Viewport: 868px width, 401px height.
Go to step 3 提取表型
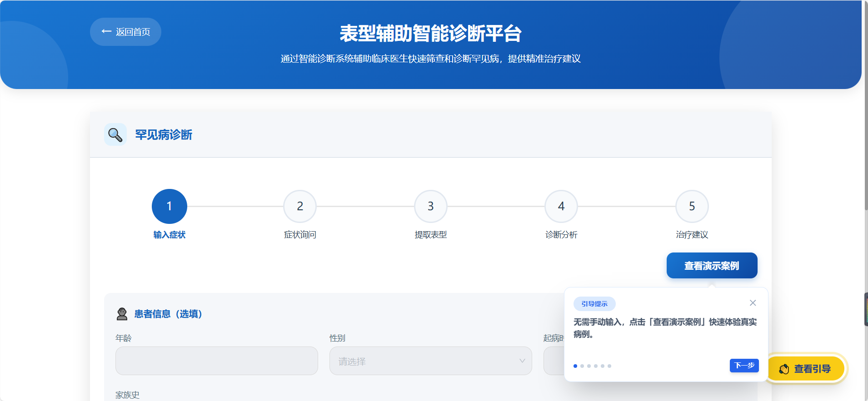click(430, 206)
